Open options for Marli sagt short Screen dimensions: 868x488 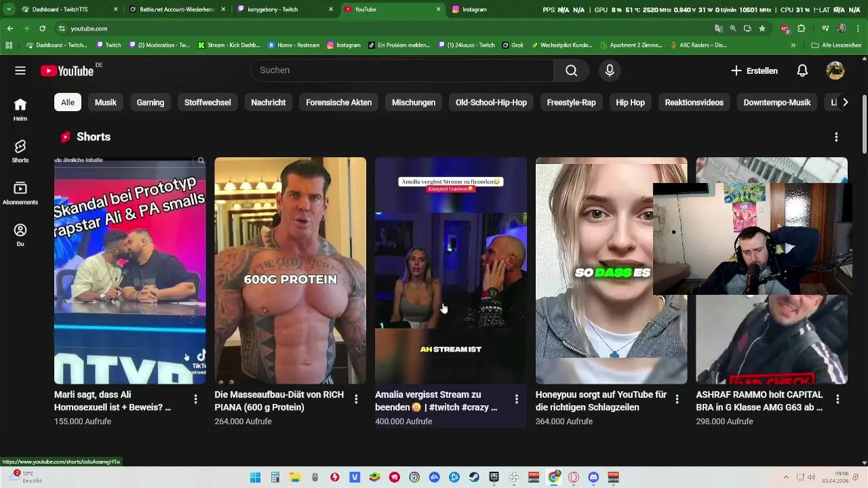[x=195, y=399]
